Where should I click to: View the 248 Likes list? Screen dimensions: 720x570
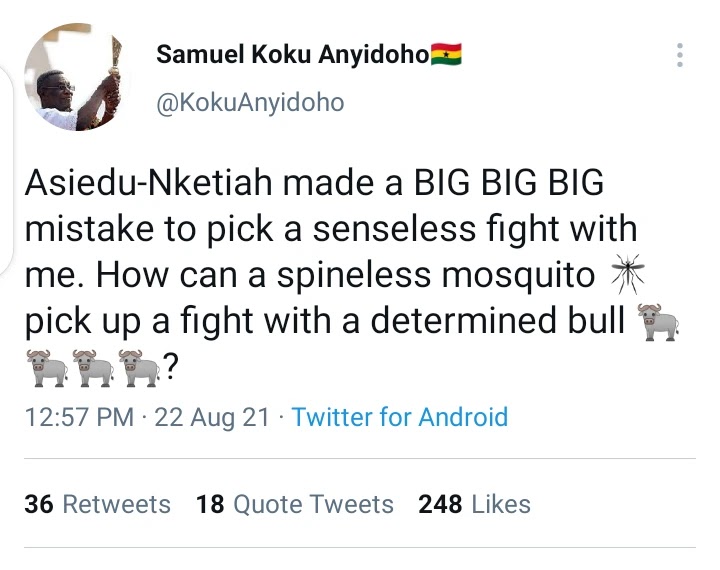tap(474, 504)
